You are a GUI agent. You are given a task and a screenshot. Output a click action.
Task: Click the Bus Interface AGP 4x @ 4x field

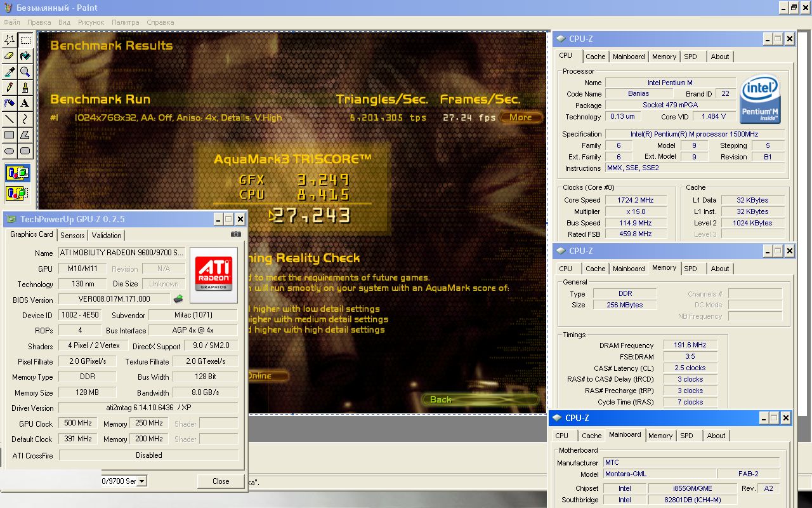click(193, 330)
